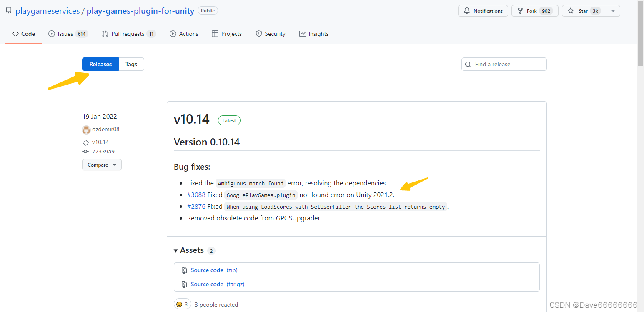Image resolution: width=644 pixels, height=312 pixels.
Task: Open issue #2876 link
Action: (x=196, y=206)
